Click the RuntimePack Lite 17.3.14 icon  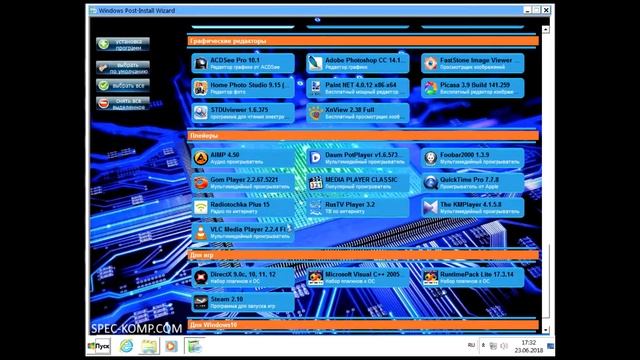click(431, 278)
